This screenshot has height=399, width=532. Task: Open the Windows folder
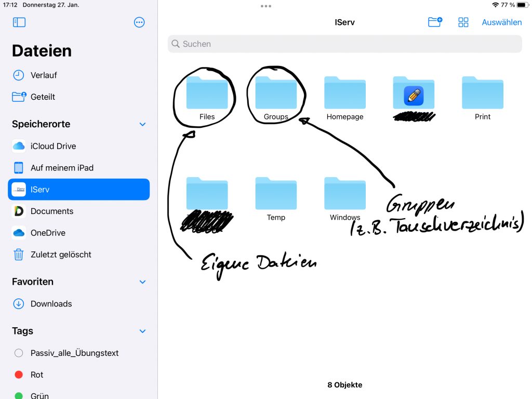click(345, 194)
